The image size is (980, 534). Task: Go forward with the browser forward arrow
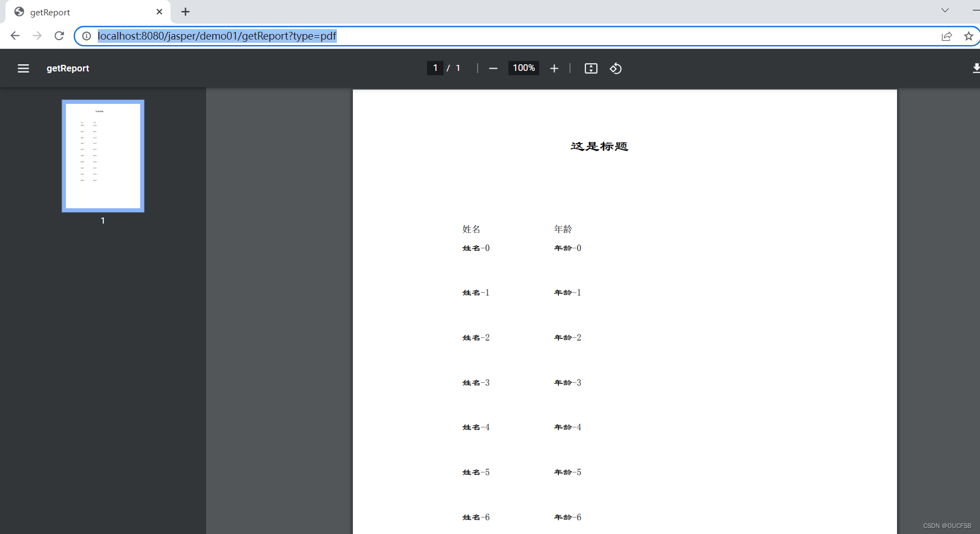[x=37, y=36]
